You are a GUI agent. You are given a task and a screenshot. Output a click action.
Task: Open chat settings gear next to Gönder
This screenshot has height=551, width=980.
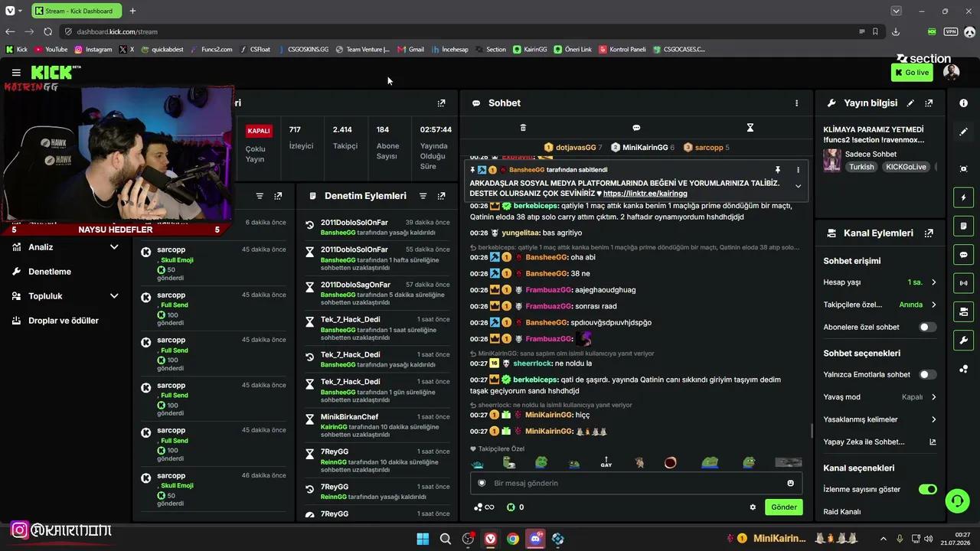click(753, 507)
